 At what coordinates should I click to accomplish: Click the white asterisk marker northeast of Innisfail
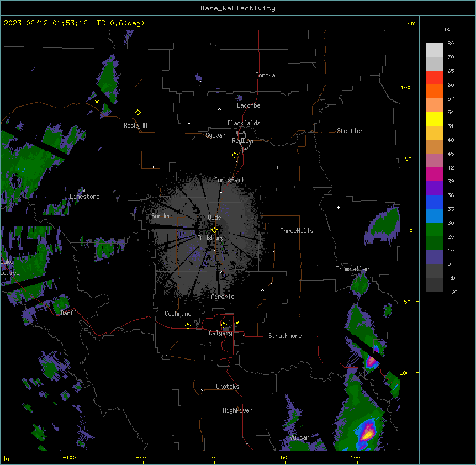click(x=277, y=167)
